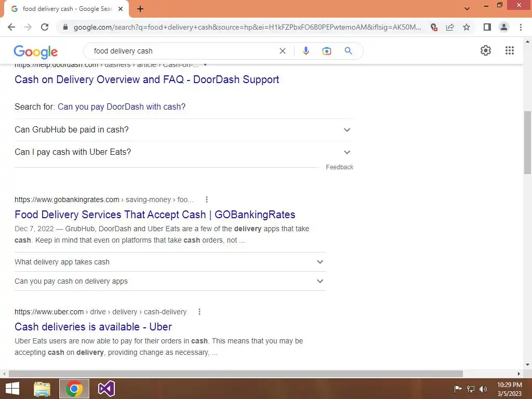This screenshot has height=399, width=532.
Task: Open the Action Center flag icon
Action: click(458, 389)
